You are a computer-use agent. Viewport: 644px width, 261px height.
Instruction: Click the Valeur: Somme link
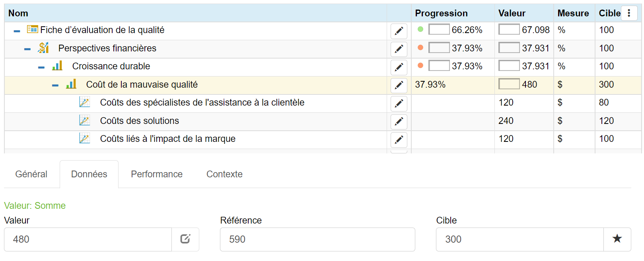pyautogui.click(x=35, y=206)
